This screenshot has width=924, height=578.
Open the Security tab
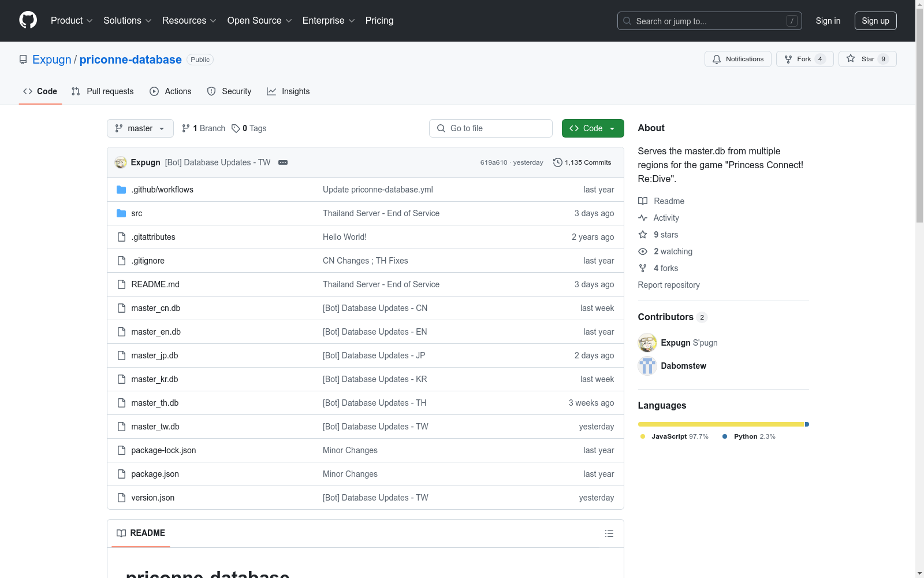[x=229, y=91]
